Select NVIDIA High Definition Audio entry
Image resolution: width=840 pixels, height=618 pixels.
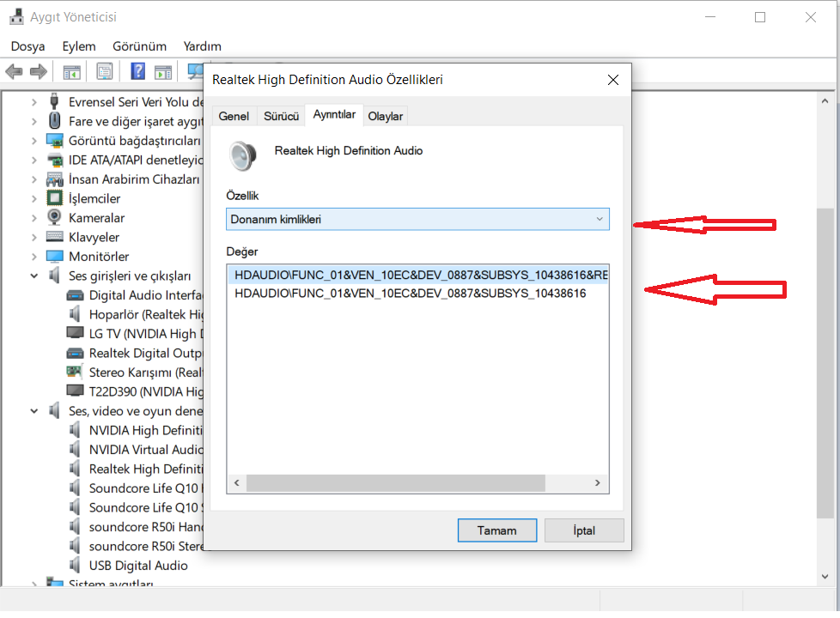coord(146,430)
